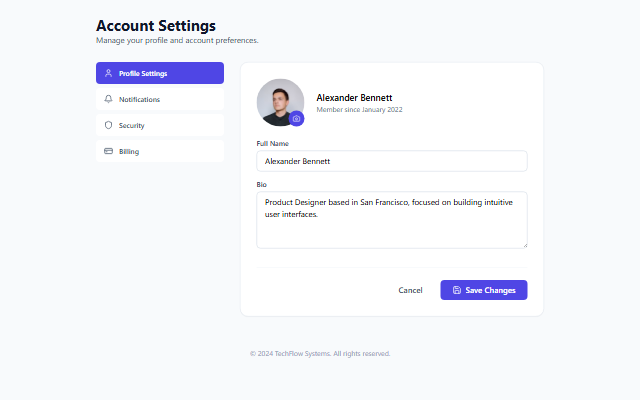Click the floppy disk icon in Save Changes
Screen dimensions: 640x400
click(457, 290)
